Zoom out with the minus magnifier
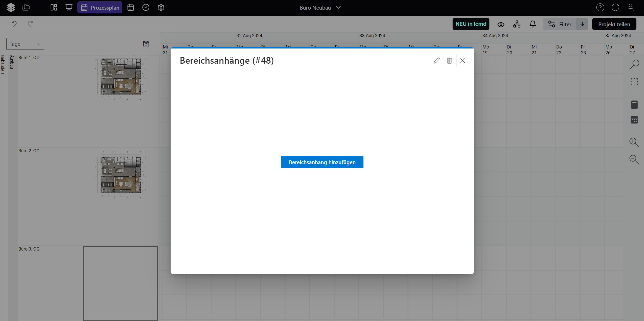Screen dimensions: 644x321 pyautogui.click(x=634, y=160)
